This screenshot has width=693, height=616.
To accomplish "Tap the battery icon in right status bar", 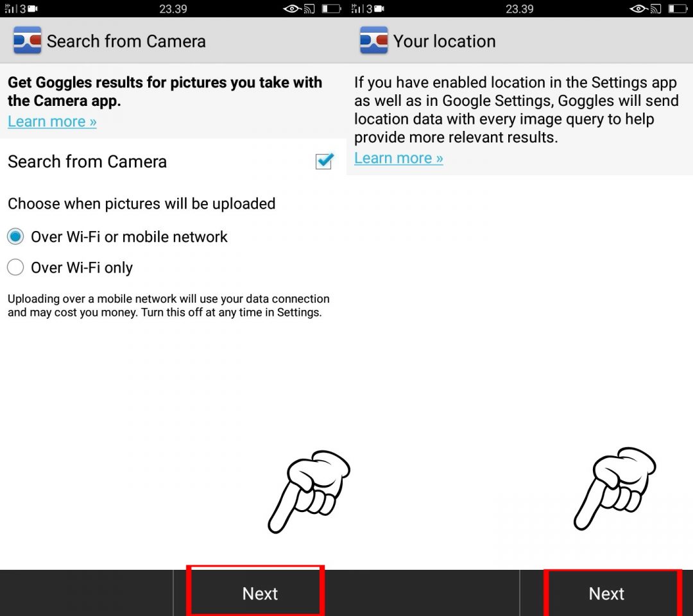I will click(x=678, y=8).
